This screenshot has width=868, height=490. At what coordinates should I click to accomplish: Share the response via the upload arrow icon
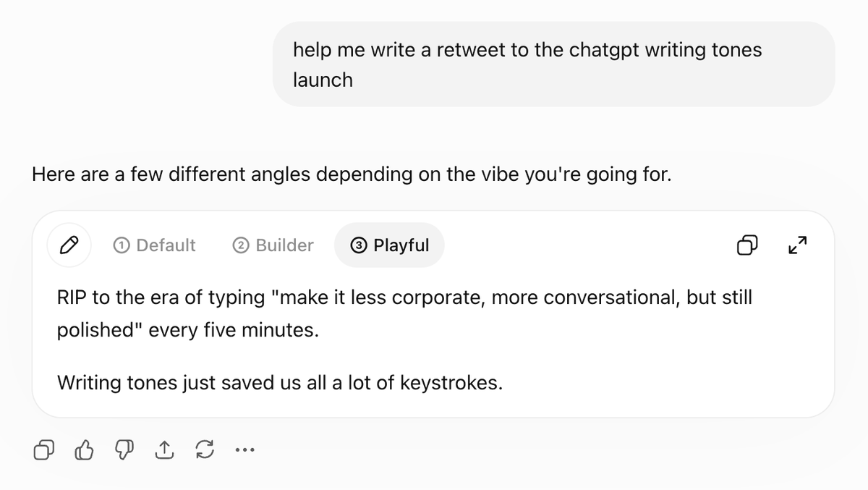165,451
